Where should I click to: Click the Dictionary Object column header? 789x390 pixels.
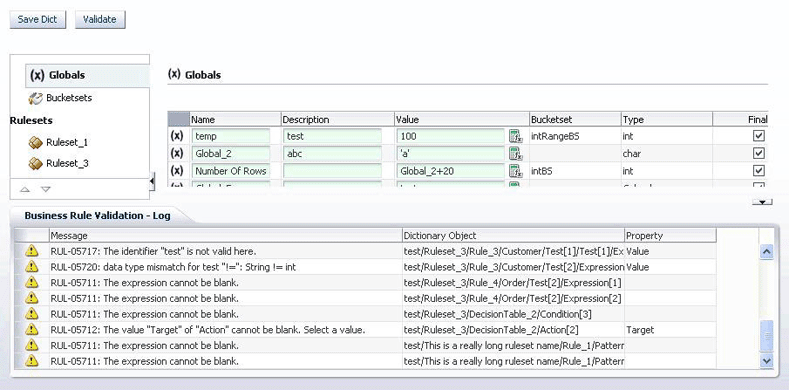coord(513,236)
